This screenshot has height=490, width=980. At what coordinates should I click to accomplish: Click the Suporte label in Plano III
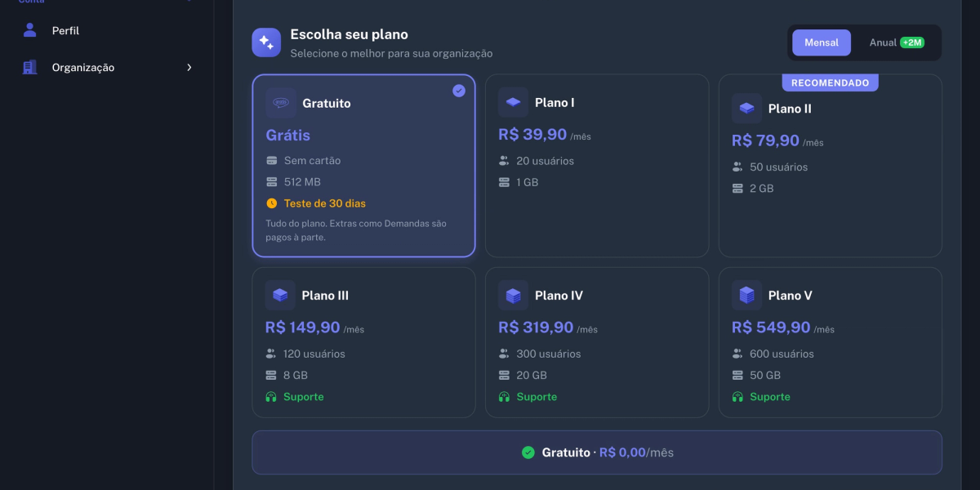pyautogui.click(x=304, y=397)
